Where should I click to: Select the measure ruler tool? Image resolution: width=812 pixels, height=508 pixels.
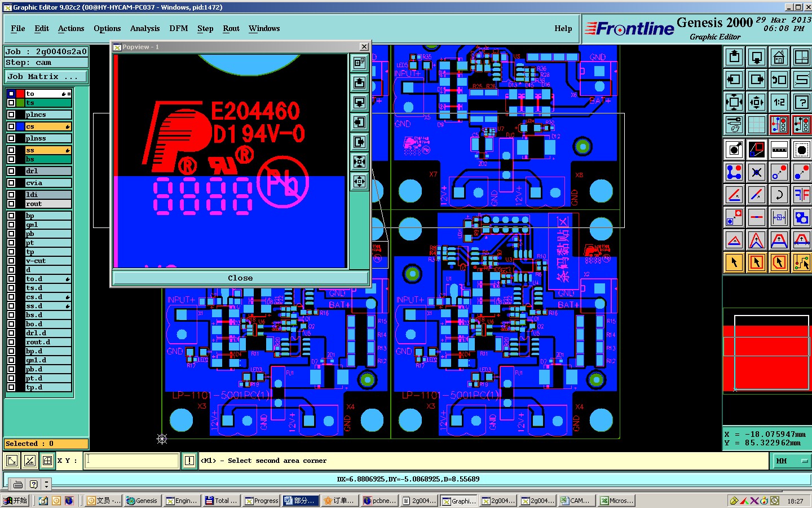tap(779, 150)
